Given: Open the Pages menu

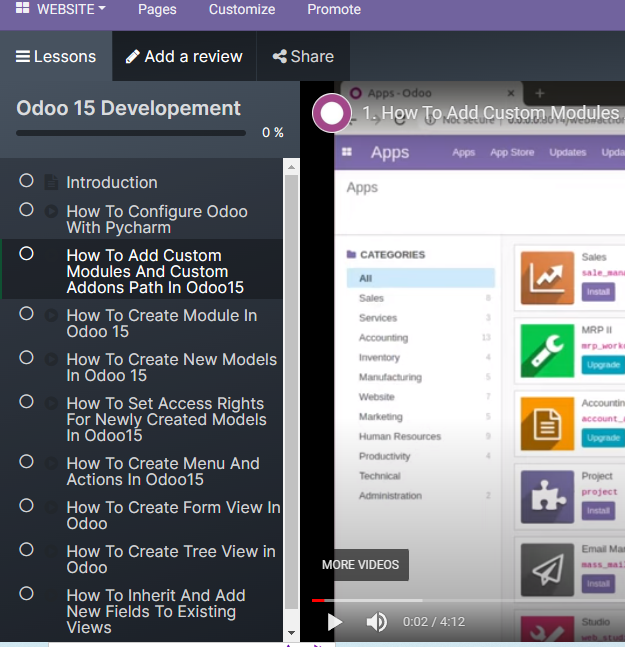Looking at the screenshot, I should [x=157, y=9].
